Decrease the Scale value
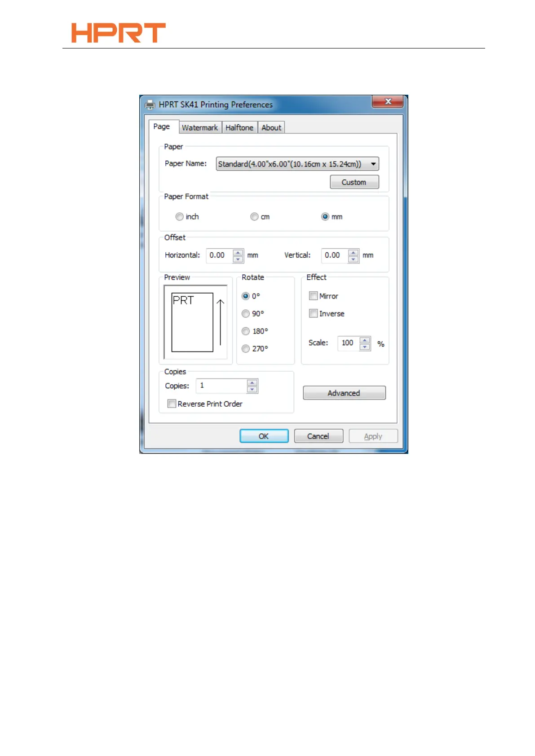Image resolution: width=535 pixels, height=756 pixels. (x=365, y=347)
